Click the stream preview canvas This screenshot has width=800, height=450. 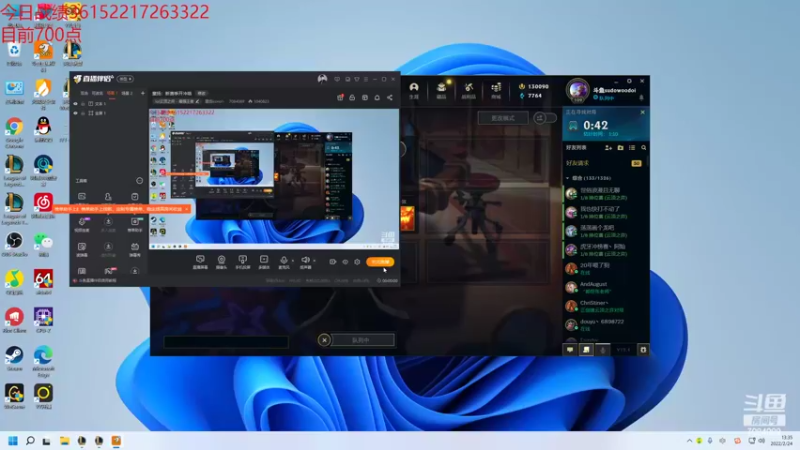(273, 179)
